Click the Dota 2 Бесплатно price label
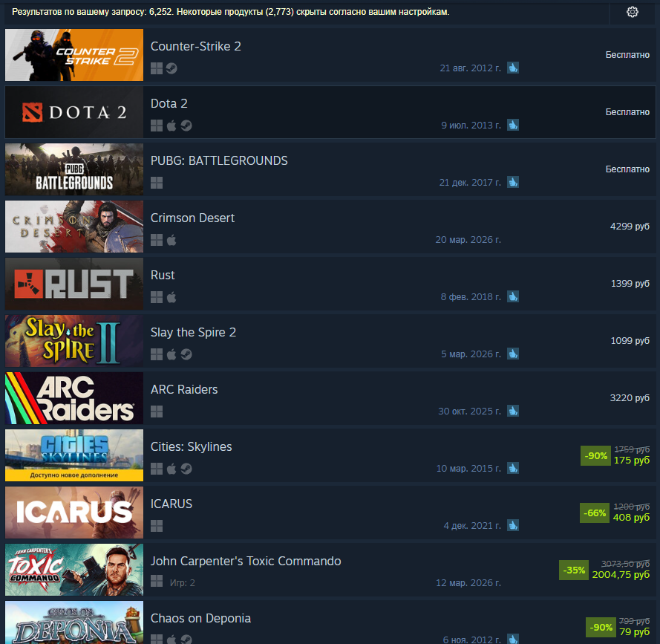 pyautogui.click(x=627, y=112)
